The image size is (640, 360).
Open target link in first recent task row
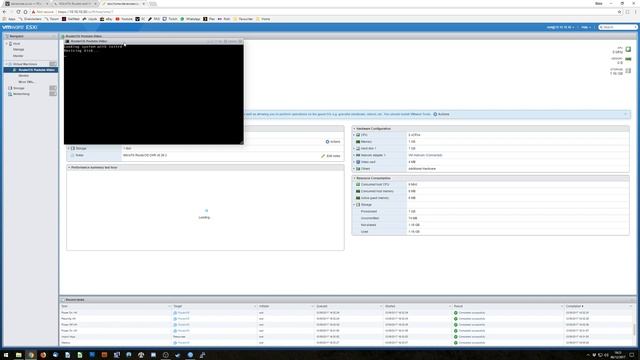tap(183, 313)
